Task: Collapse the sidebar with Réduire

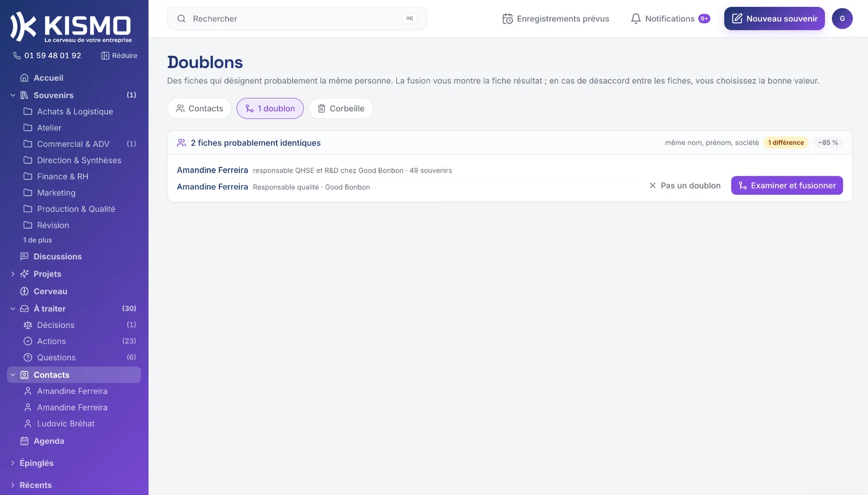Action: 119,56
